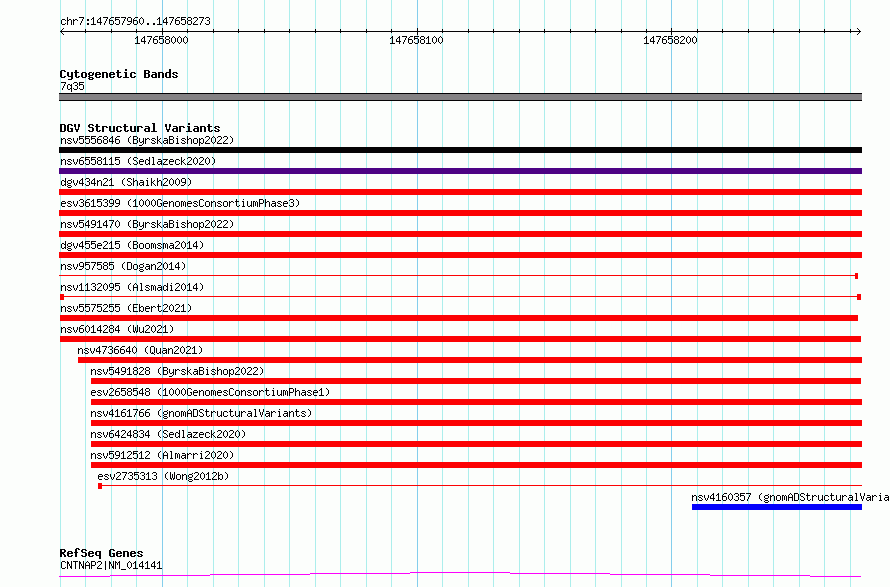Click the magenta CNTNAP2 gene line
Screen dimensions: 890x587
pyautogui.click(x=460, y=575)
